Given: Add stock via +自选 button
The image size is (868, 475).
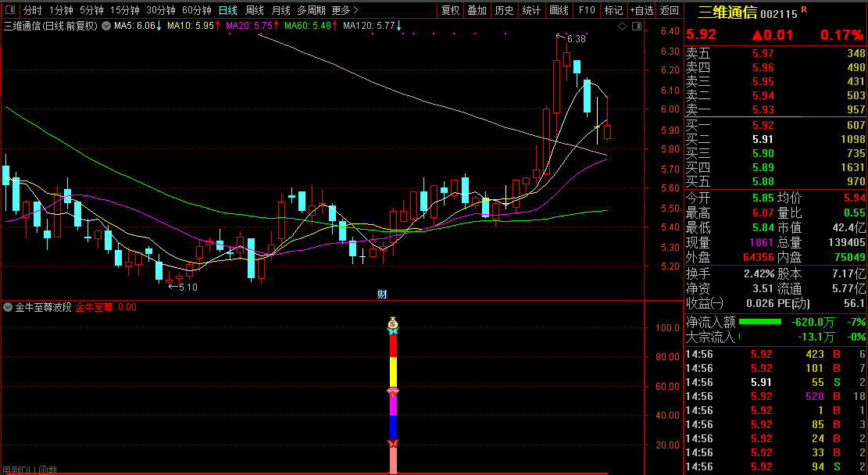Looking at the screenshot, I should (x=641, y=10).
